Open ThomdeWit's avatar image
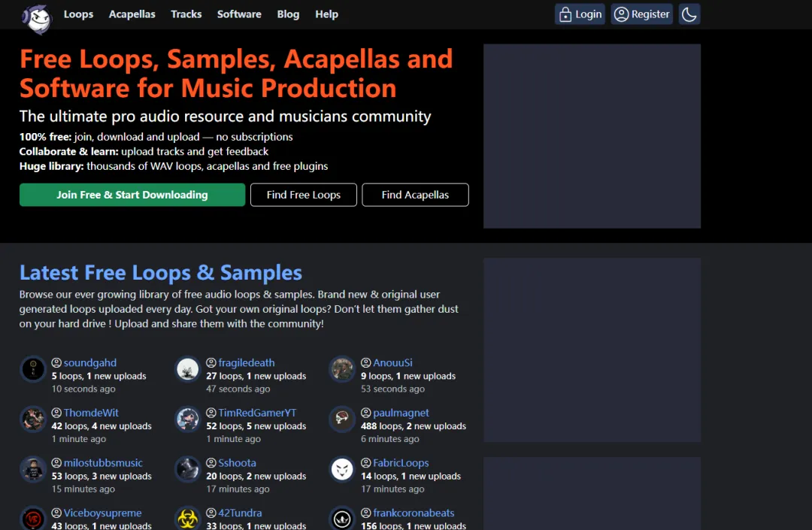Image resolution: width=812 pixels, height=530 pixels. 33,419
